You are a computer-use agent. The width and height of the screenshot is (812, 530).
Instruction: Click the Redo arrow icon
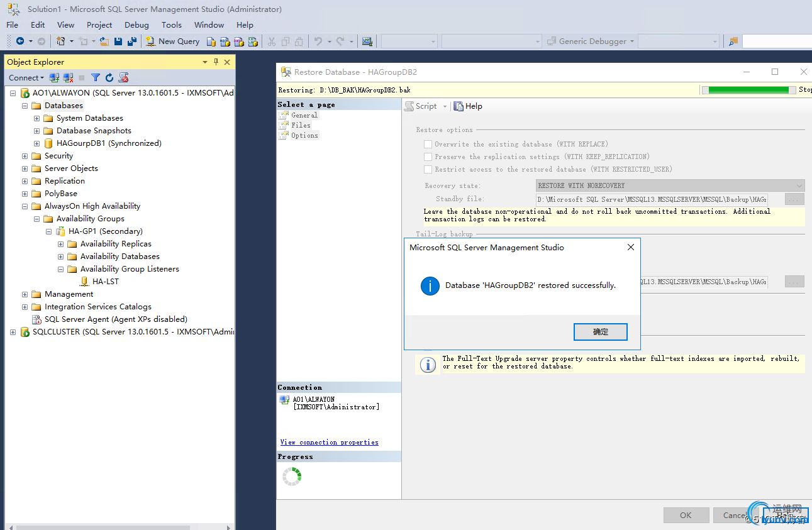(x=340, y=41)
